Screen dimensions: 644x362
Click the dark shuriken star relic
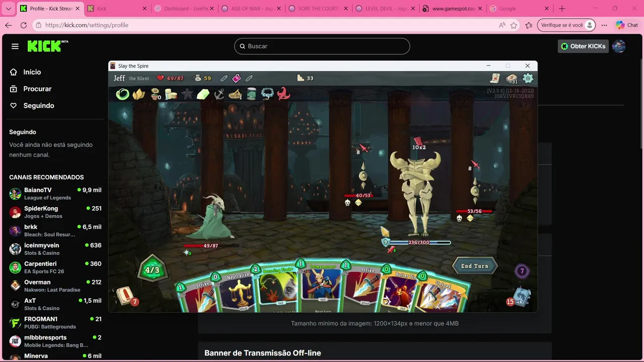187,94
